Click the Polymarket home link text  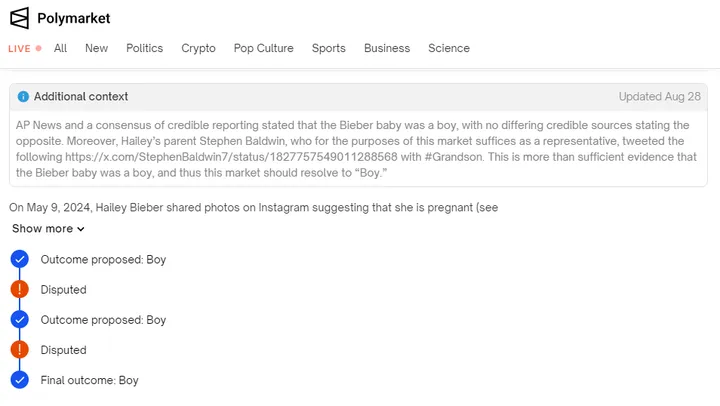(74, 18)
